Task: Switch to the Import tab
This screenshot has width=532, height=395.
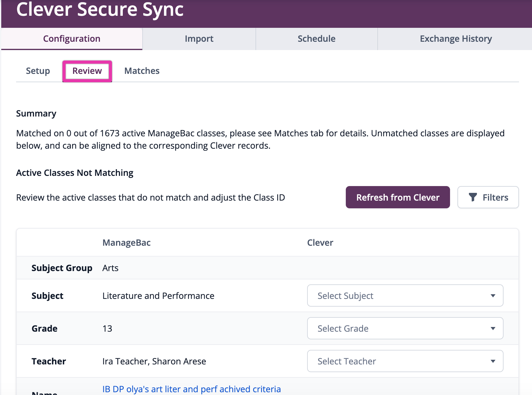Action: click(199, 39)
